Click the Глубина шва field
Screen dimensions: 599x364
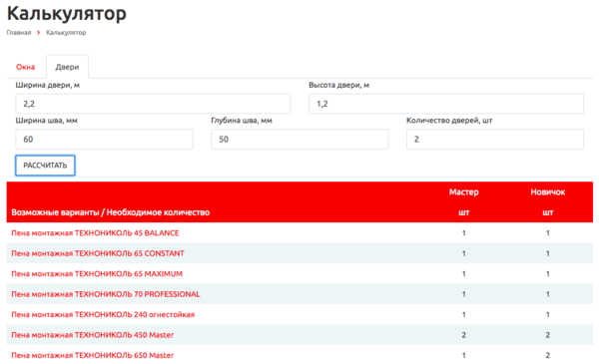[299, 140]
